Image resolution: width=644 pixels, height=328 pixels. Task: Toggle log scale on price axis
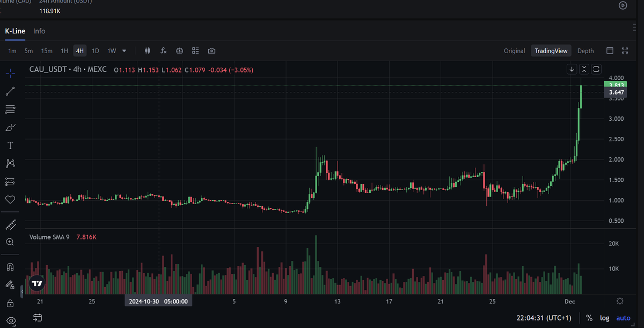click(605, 318)
